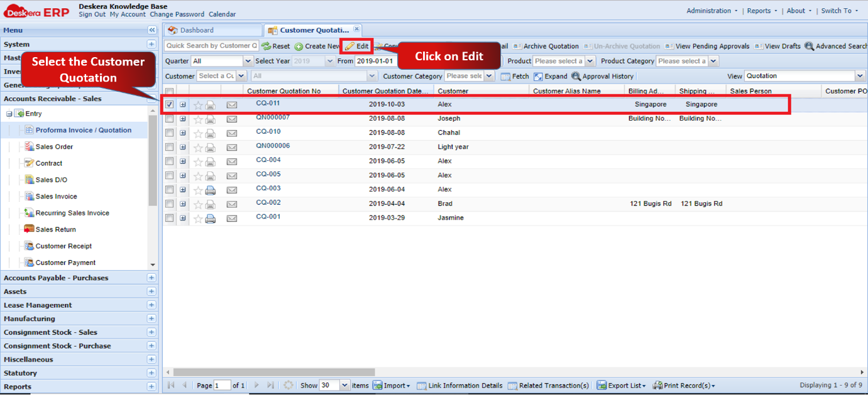Open the Export List menu
Screen dimensions: 868x395
coord(622,386)
